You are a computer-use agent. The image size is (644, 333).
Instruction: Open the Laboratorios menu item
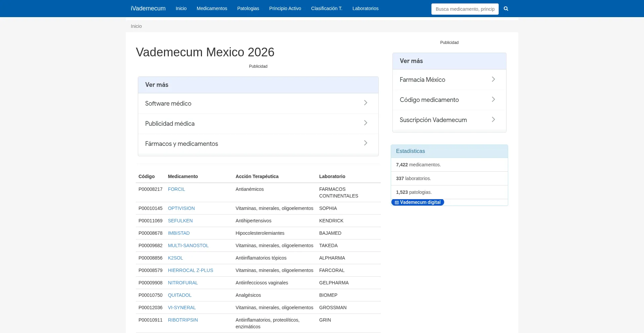(366, 8)
